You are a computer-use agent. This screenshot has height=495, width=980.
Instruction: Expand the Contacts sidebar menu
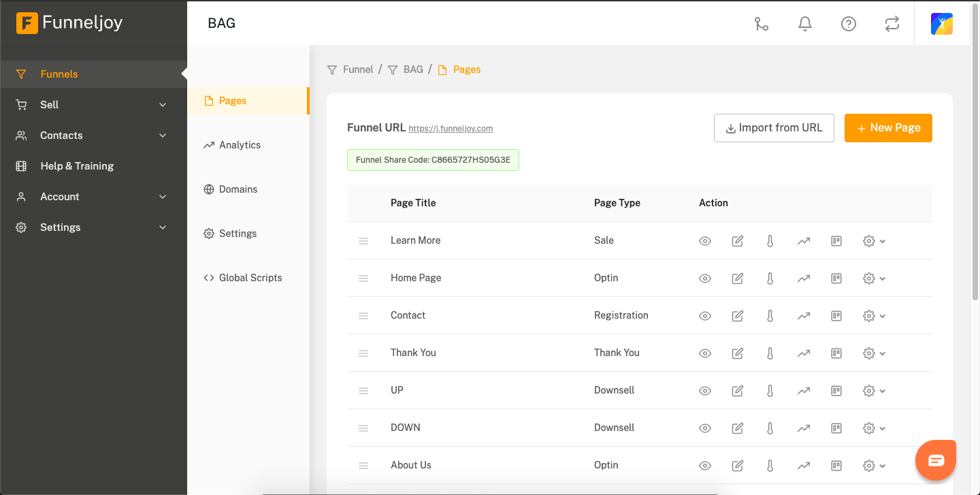93,135
